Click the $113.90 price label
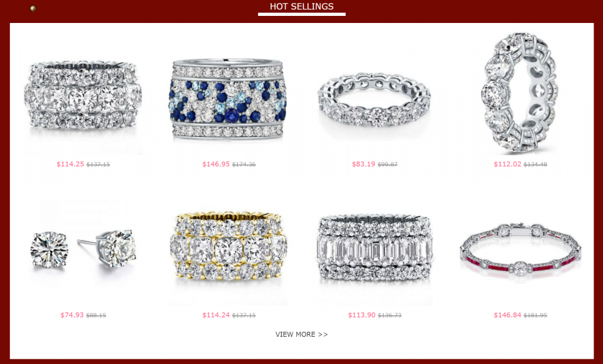The image size is (603, 364). (362, 315)
